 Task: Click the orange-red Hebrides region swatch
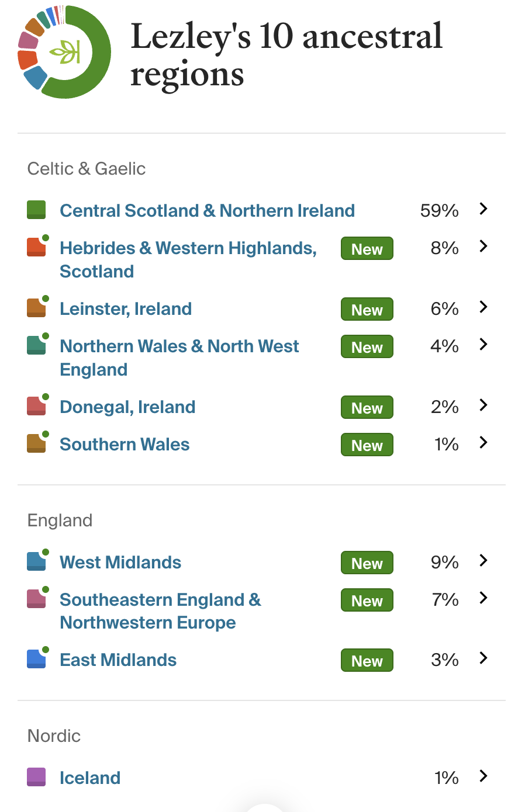36,247
